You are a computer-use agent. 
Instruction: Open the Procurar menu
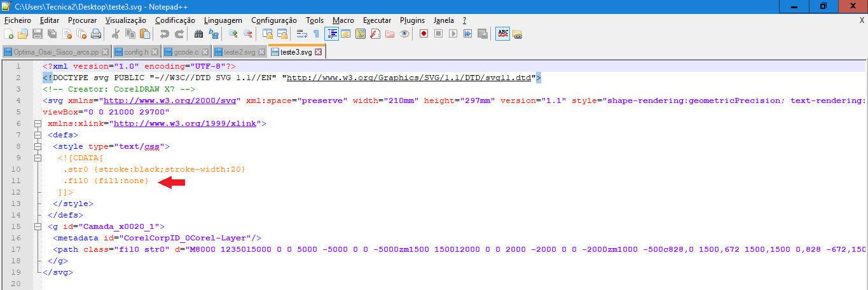click(x=82, y=20)
